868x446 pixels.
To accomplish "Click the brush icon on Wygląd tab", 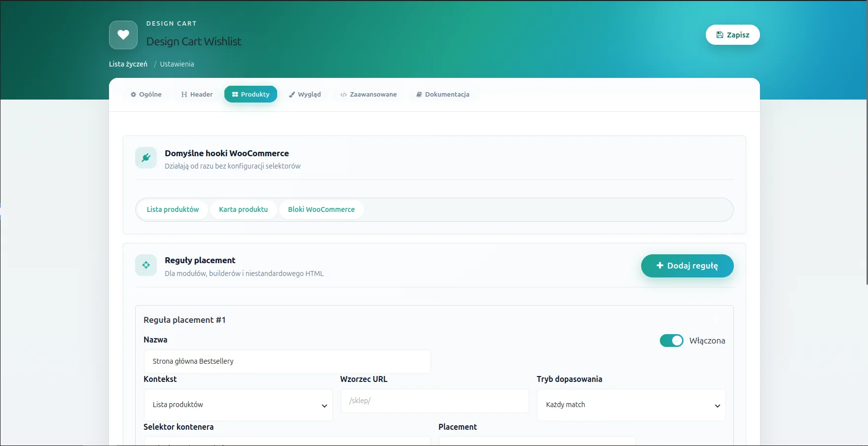I will click(292, 95).
